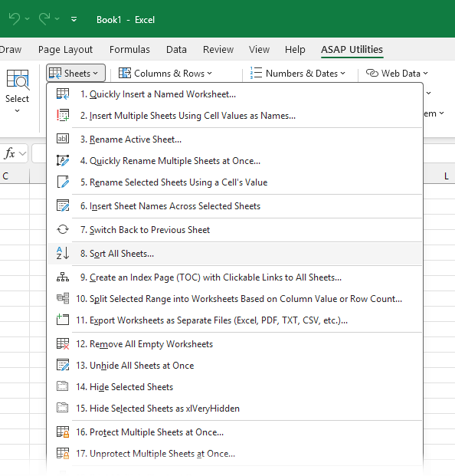
Task: Open the Formulas ribbon tab
Action: pos(129,50)
